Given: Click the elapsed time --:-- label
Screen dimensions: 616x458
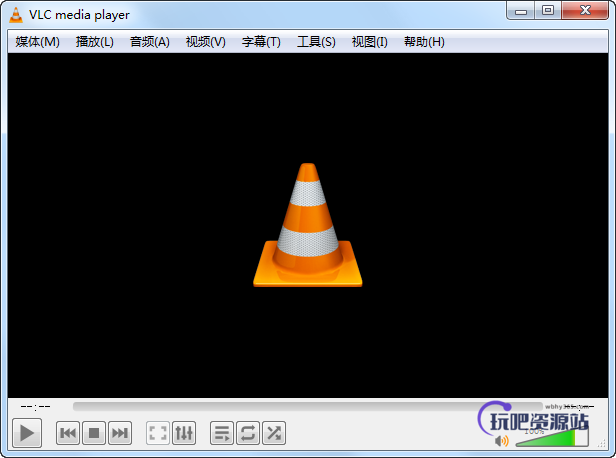Looking at the screenshot, I should (x=35, y=407).
